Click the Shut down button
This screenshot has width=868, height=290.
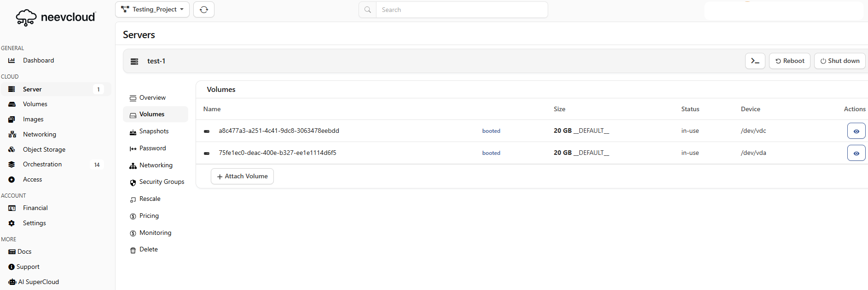click(839, 61)
